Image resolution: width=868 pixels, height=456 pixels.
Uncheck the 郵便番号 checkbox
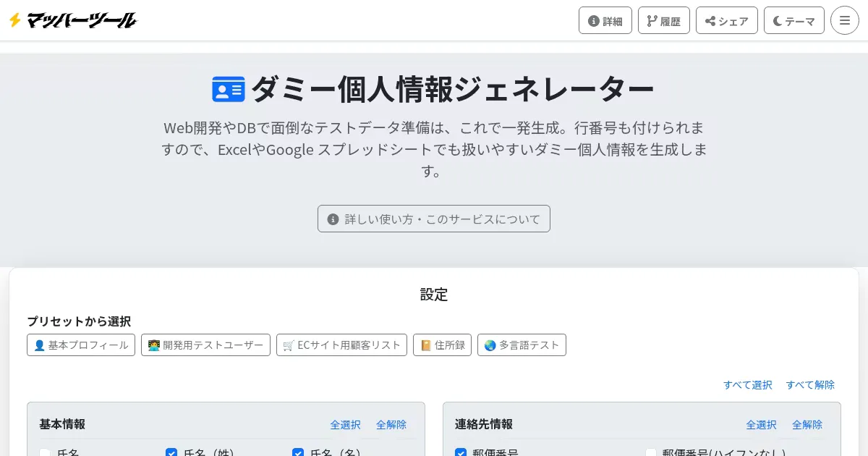pos(461,453)
